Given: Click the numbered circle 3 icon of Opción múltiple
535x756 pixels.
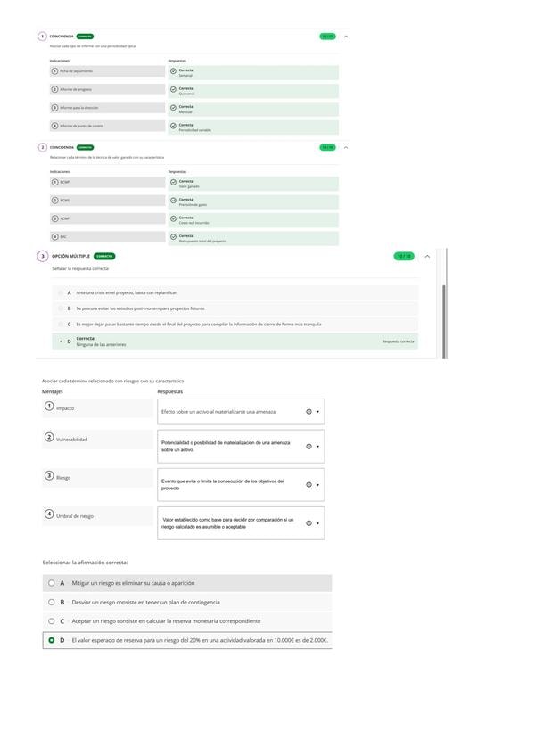Looking at the screenshot, I should [x=43, y=256].
